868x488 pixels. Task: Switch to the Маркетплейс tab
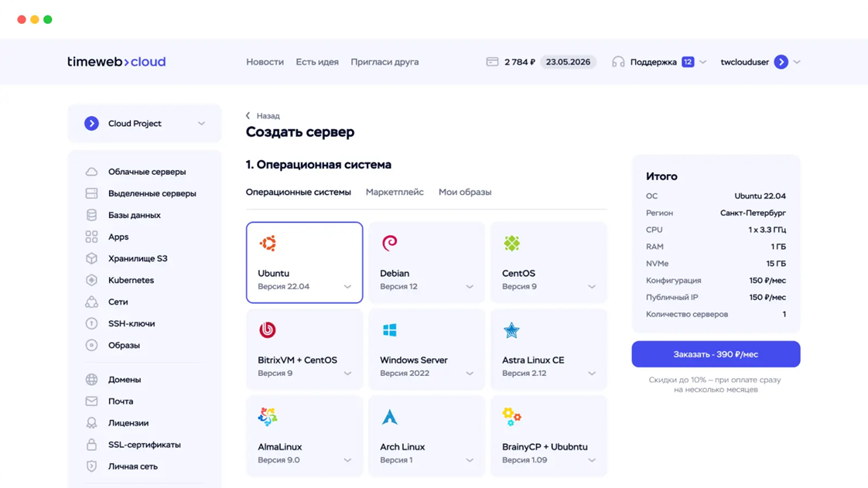pyautogui.click(x=395, y=192)
